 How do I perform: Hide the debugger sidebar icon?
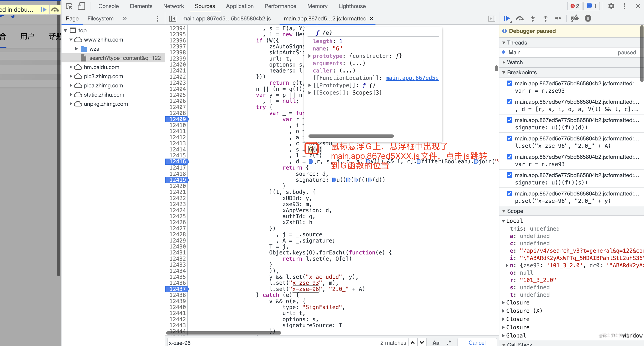(492, 19)
